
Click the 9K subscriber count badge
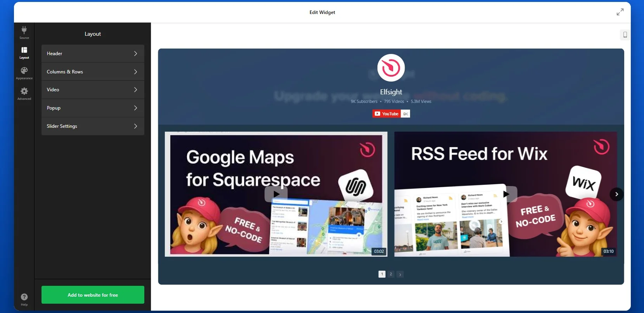pyautogui.click(x=405, y=114)
